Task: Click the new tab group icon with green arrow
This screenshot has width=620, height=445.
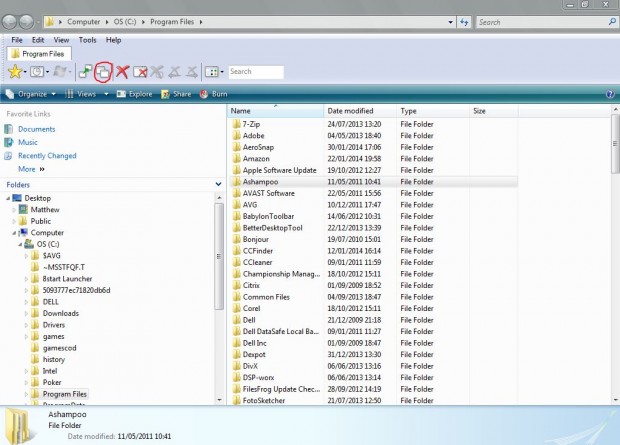Action: tap(85, 72)
